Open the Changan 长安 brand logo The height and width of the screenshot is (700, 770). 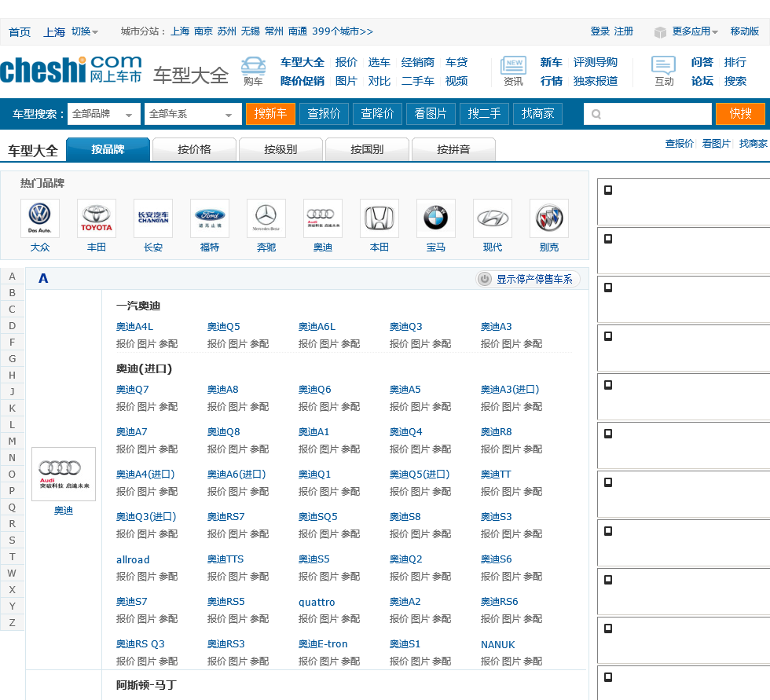(x=153, y=218)
